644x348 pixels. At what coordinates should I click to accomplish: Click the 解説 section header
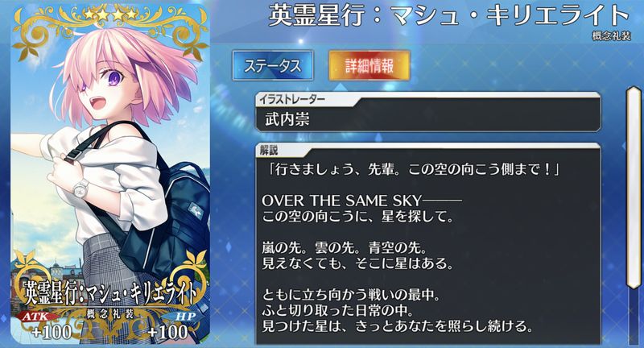click(x=269, y=151)
